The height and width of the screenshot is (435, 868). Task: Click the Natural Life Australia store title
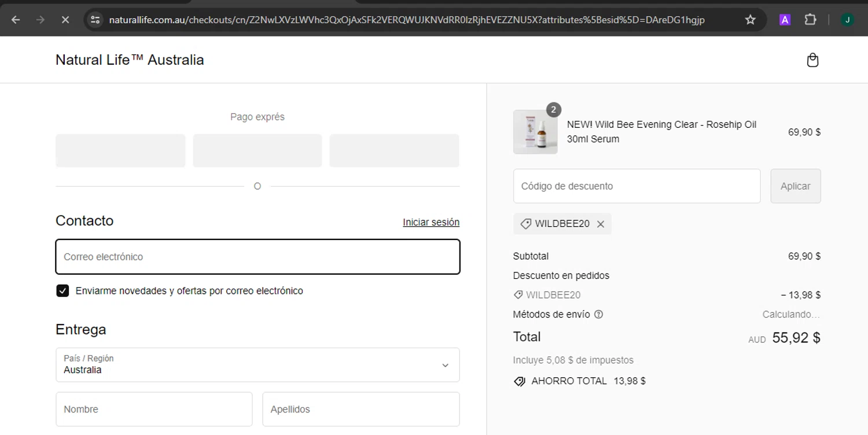coord(130,60)
